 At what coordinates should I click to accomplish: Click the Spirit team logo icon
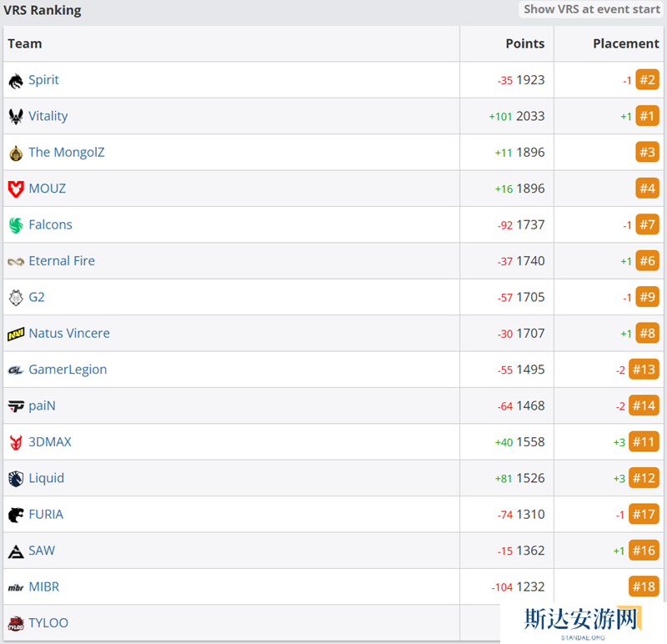16,81
